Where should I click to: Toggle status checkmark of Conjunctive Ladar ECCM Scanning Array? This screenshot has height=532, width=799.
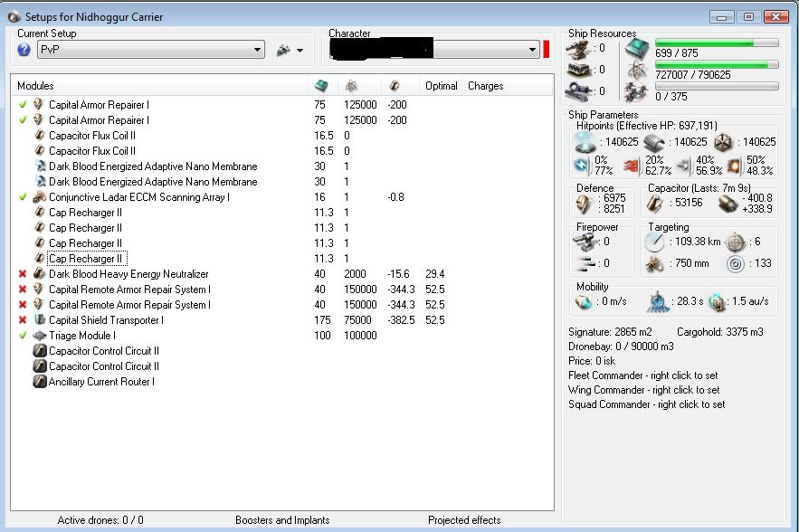click(x=23, y=196)
